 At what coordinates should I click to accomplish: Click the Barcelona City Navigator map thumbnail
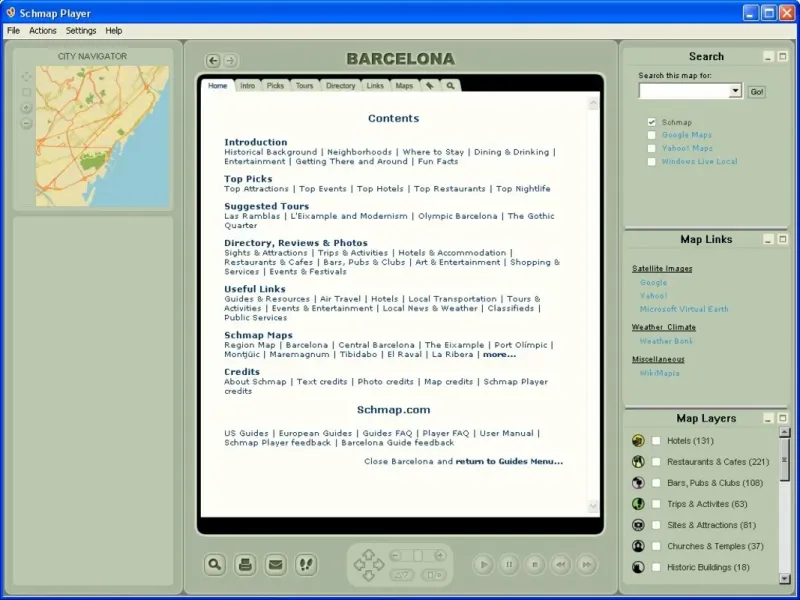102,136
